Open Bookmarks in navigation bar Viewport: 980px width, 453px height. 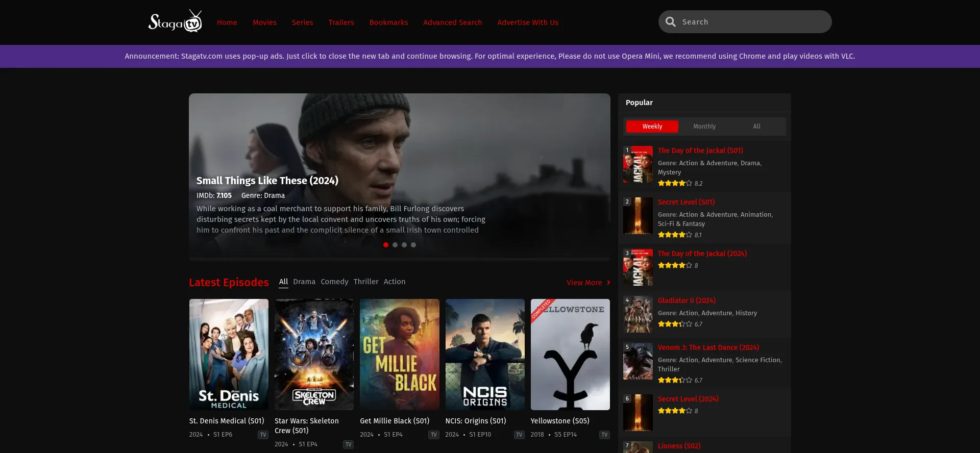389,22
